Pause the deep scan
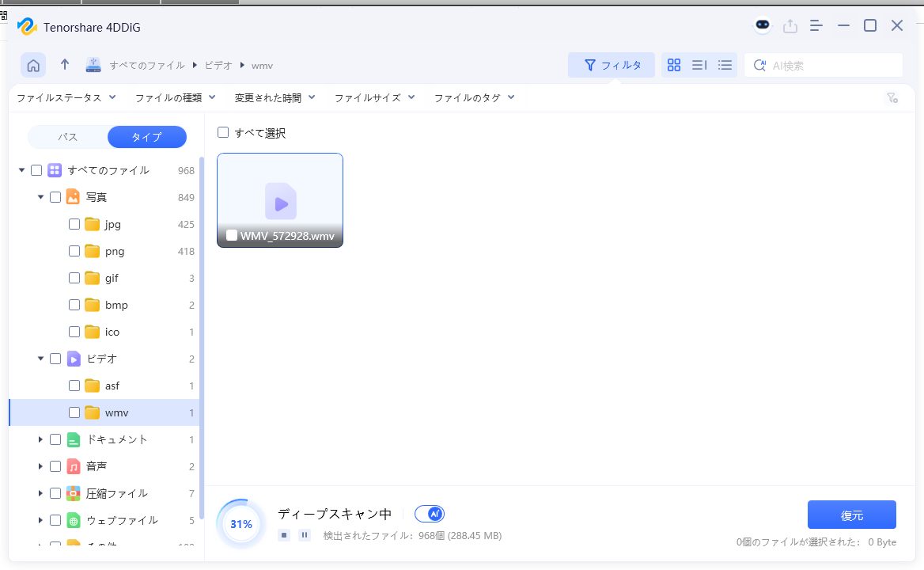Screen dimensions: 924x570 [305, 535]
